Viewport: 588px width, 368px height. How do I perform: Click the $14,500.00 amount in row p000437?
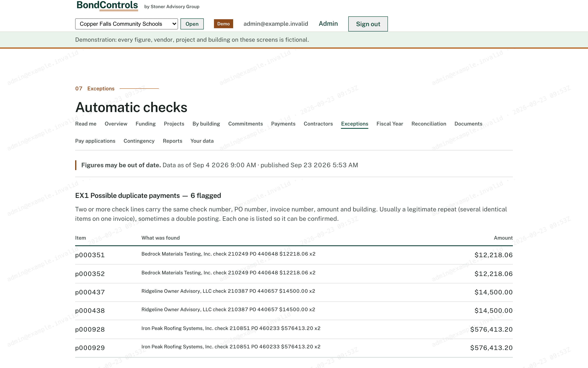493,292
